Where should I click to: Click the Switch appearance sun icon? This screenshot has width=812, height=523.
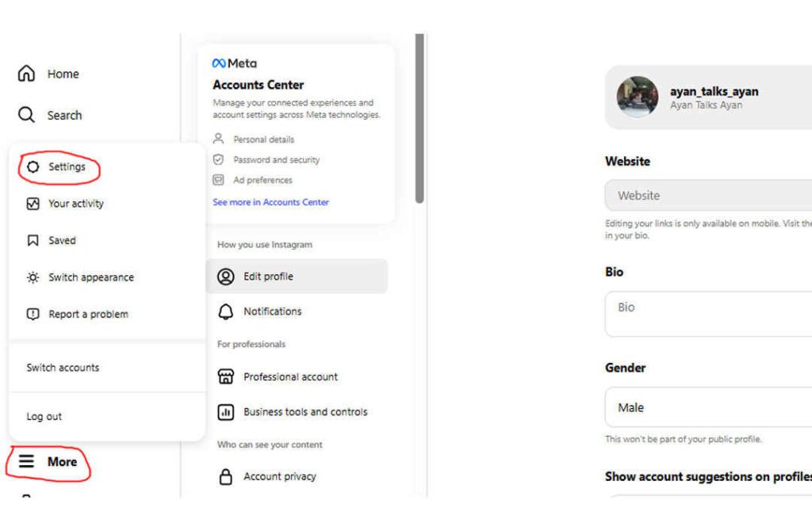coord(33,277)
